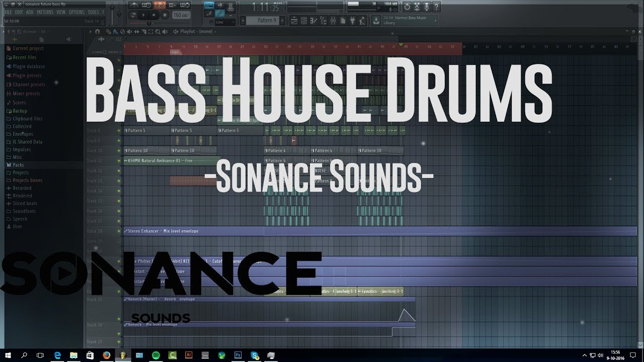The image size is (644, 362).
Task: Step to previous pattern arrow
Action: (x=243, y=20)
